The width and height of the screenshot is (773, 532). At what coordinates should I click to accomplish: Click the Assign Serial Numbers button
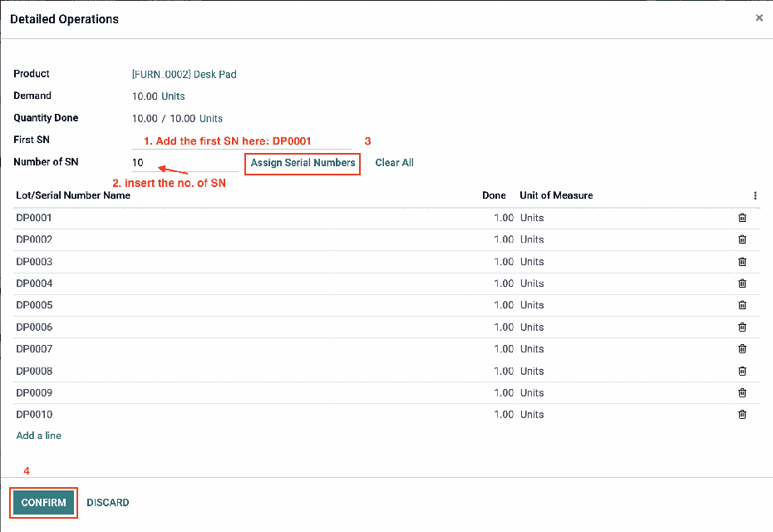pos(302,163)
